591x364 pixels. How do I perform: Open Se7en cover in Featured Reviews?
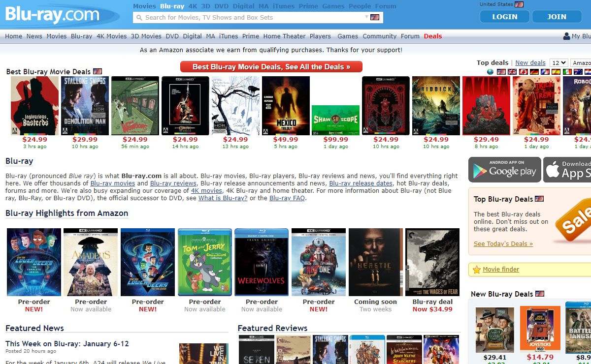(x=257, y=350)
